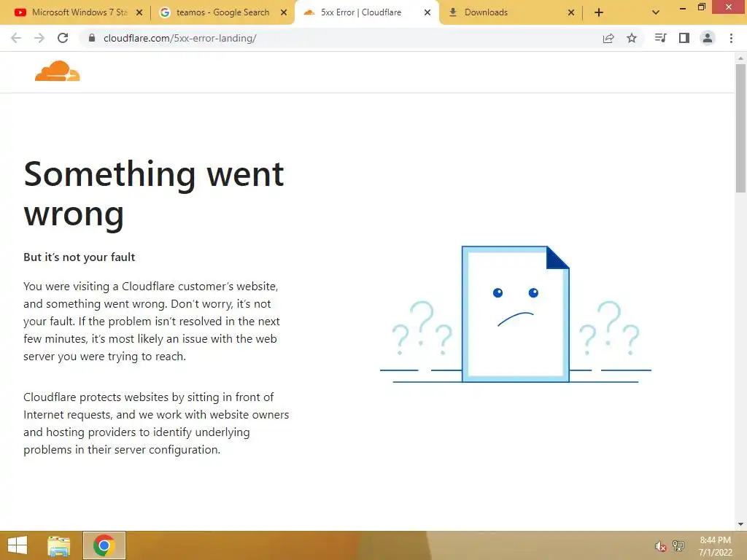
Task: Toggle the Chrome side panel
Action: click(684, 38)
